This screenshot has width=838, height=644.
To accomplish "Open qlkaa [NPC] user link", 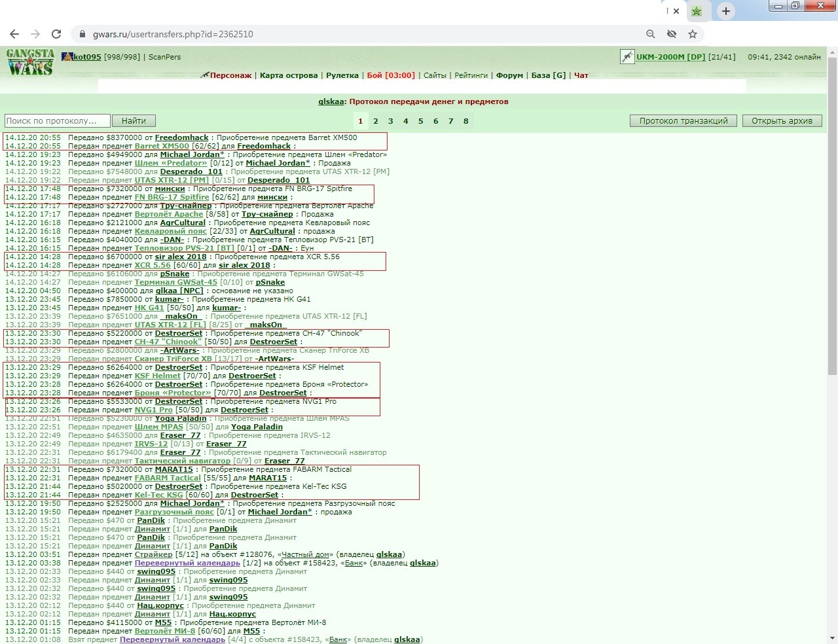I will tap(179, 291).
